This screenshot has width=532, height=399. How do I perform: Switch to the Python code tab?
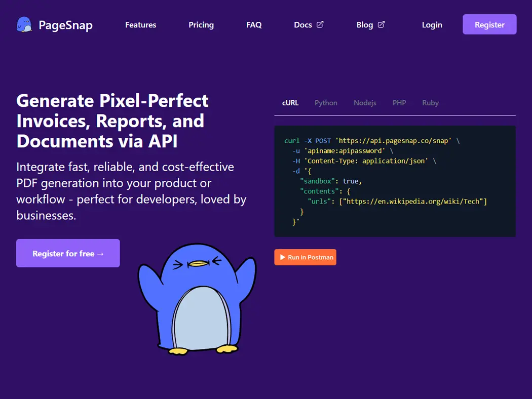click(326, 103)
